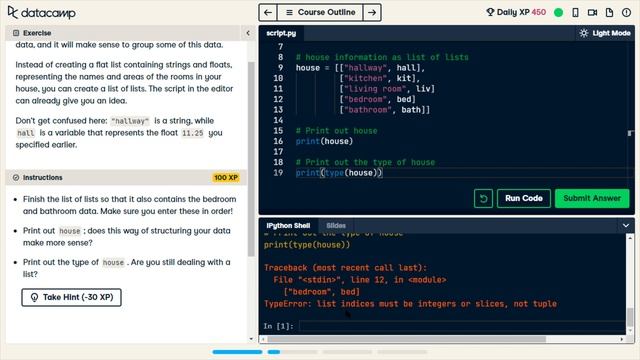Click the 100 XP badge
This screenshot has width=640, height=360.
226,178
